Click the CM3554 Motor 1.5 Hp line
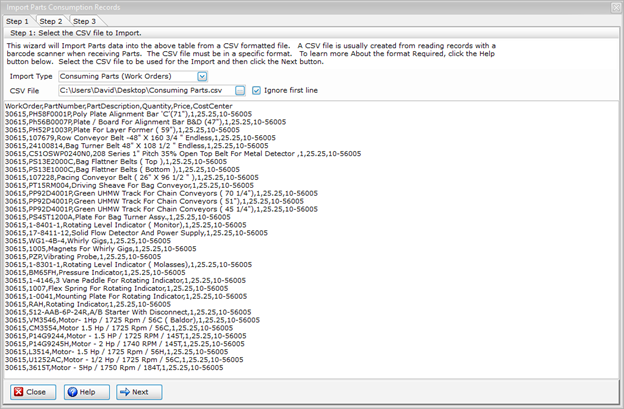Screen dimensions: 624x409 point(119,329)
